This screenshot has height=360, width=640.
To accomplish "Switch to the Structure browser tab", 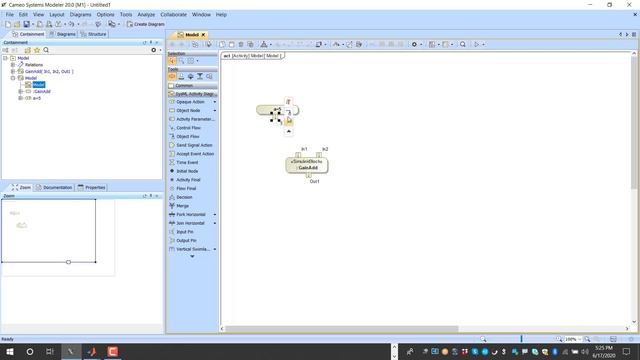I will 93,34.
